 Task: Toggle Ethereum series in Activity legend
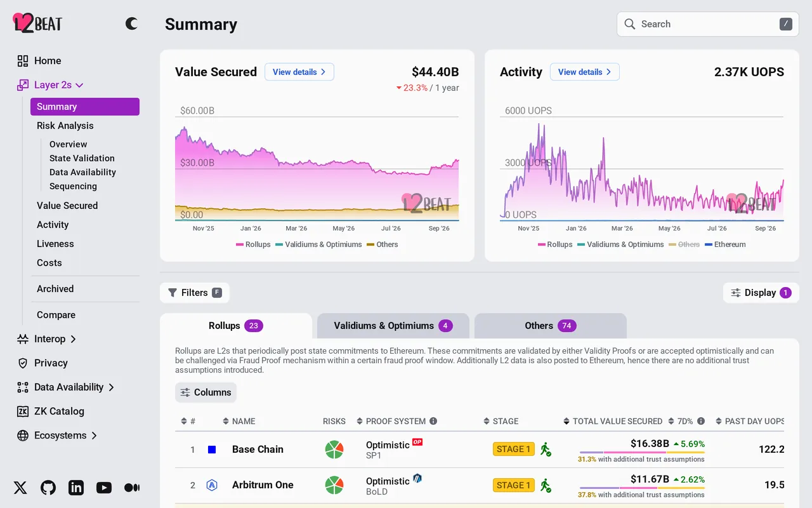coord(725,244)
